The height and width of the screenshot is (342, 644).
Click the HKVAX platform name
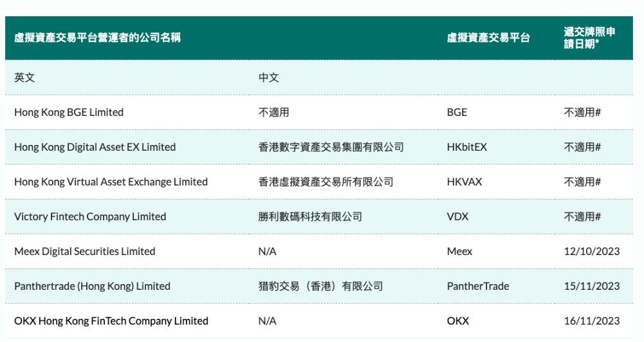coord(464,182)
